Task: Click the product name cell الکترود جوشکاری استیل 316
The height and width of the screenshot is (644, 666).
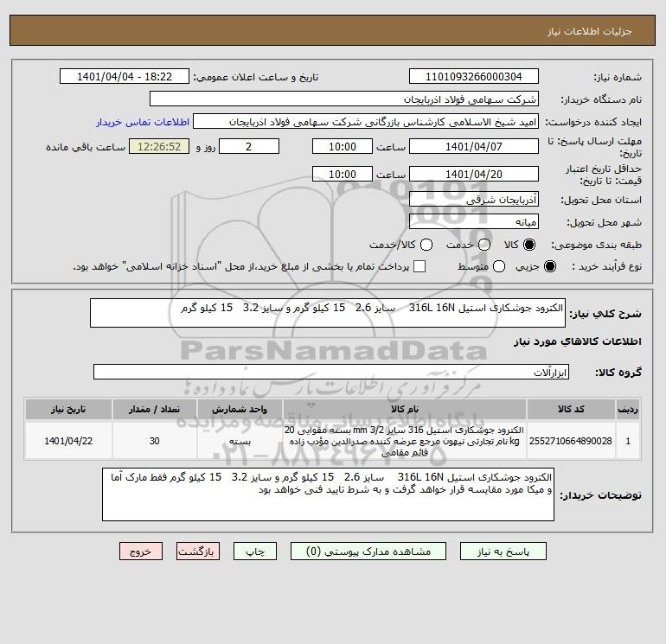Action: [405, 441]
